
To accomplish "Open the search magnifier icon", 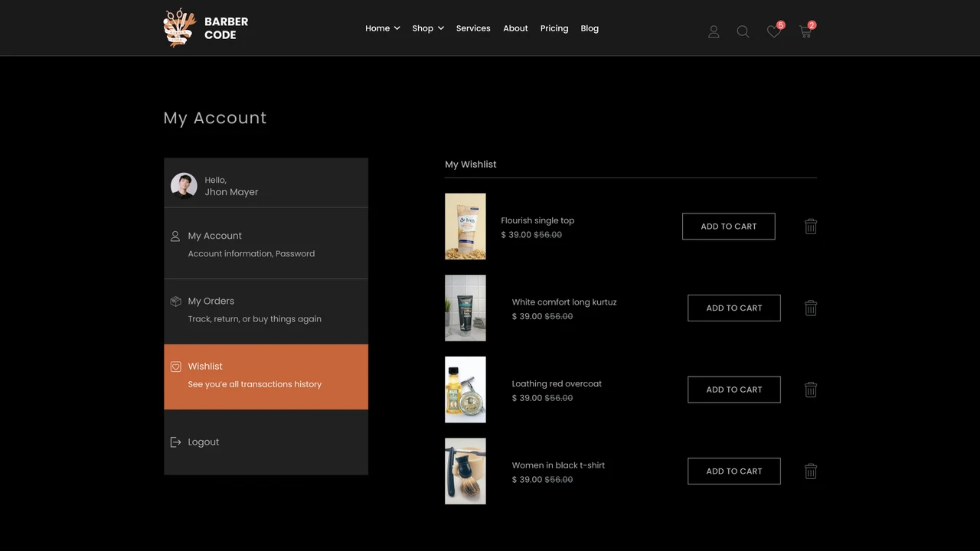I will coord(743,31).
